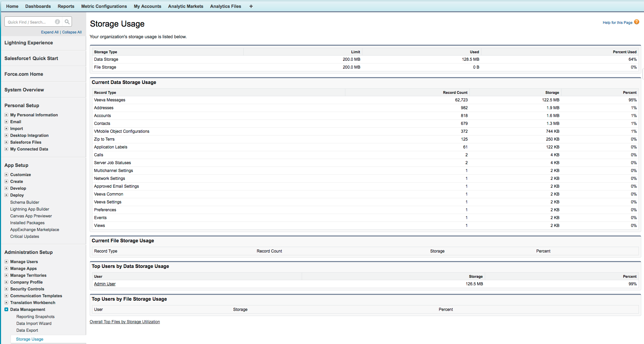The height and width of the screenshot is (344, 644).
Task: Click the Quick Find info icon
Action: click(57, 22)
